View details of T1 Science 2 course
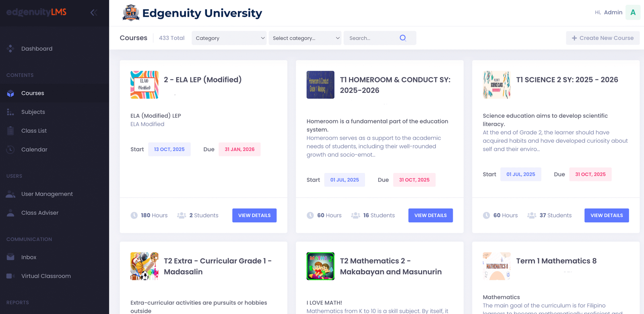Image resolution: width=644 pixels, height=314 pixels. pyautogui.click(x=607, y=215)
